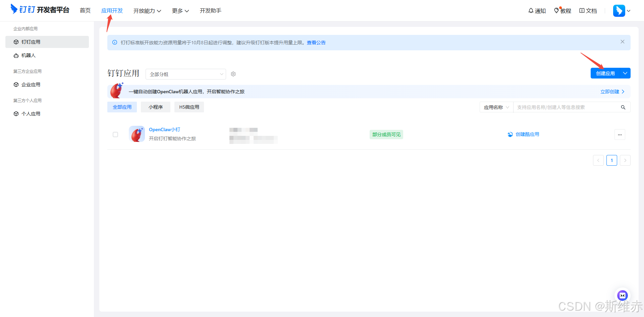The width and height of the screenshot is (644, 317).
Task: Click the DingTalk developer platform logo
Action: point(40,9)
